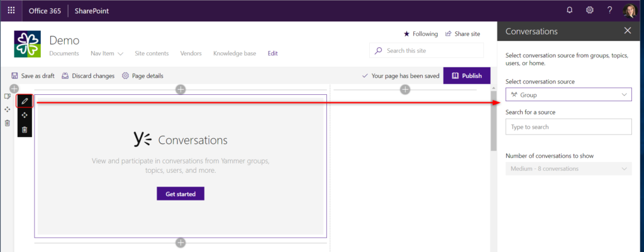The image size is (644, 252).
Task: Click the Edit navigation link
Action: click(x=273, y=53)
